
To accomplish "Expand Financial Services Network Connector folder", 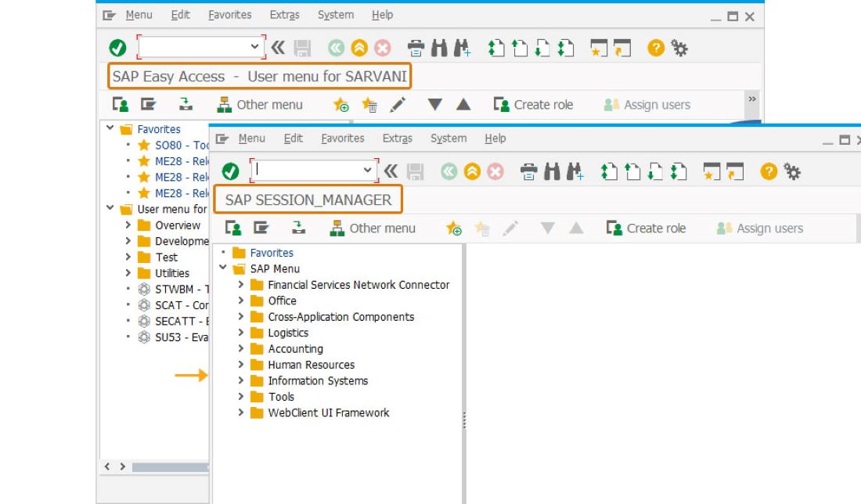I will 240,284.
